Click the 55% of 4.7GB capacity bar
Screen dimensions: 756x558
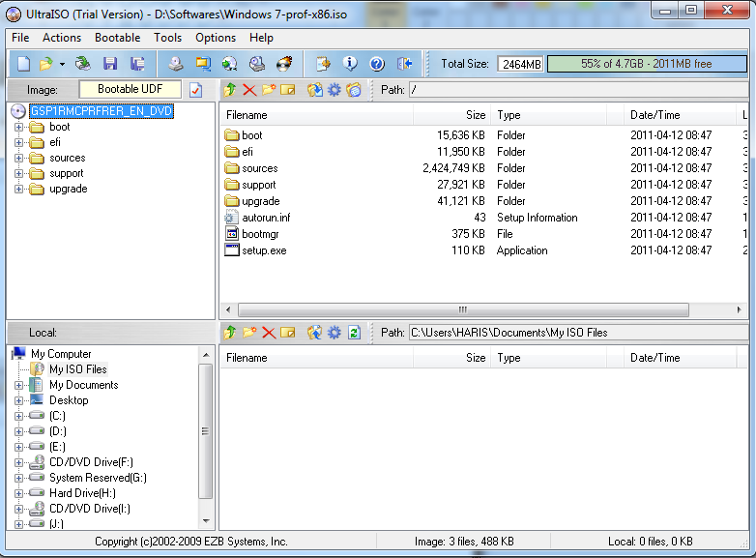coord(647,64)
